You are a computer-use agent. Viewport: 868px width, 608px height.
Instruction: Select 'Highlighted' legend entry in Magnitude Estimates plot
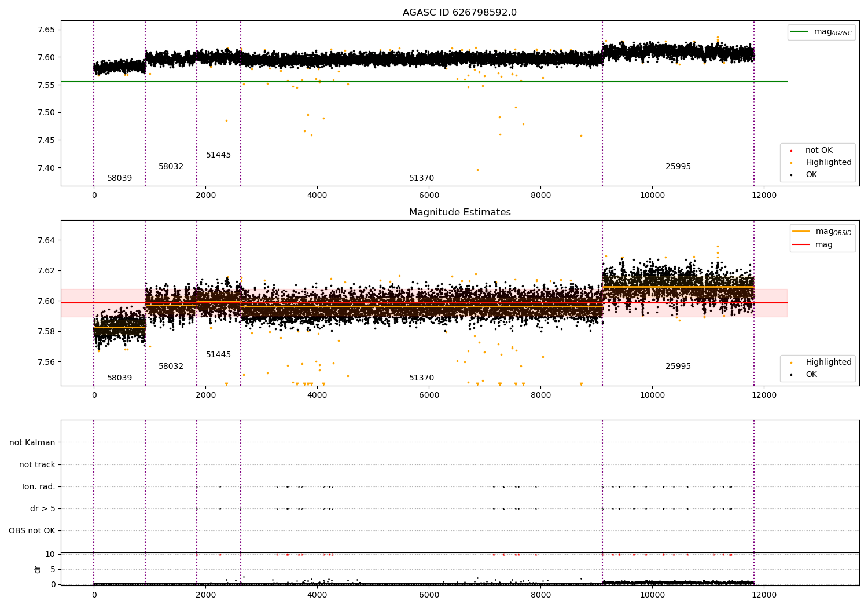[x=828, y=362]
